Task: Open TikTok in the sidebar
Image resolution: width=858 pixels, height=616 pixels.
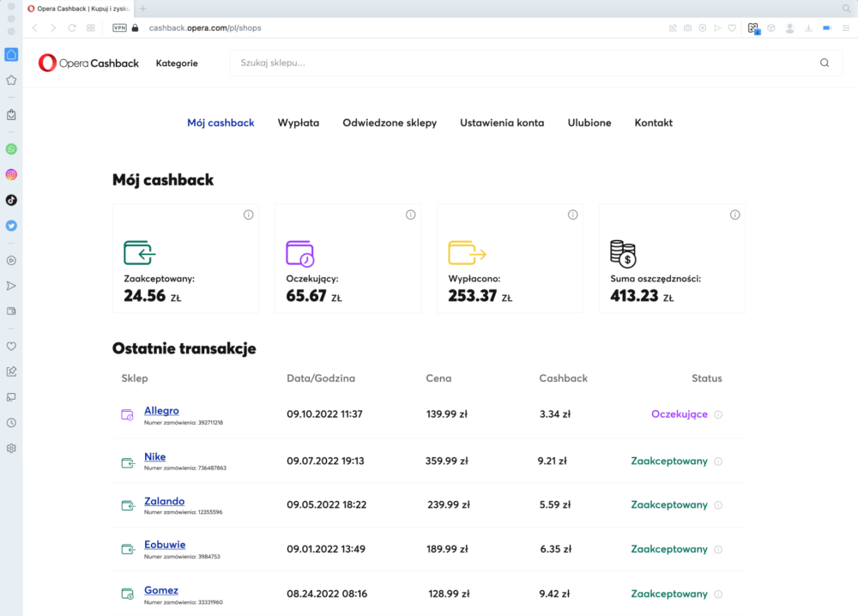Action: pos(11,200)
